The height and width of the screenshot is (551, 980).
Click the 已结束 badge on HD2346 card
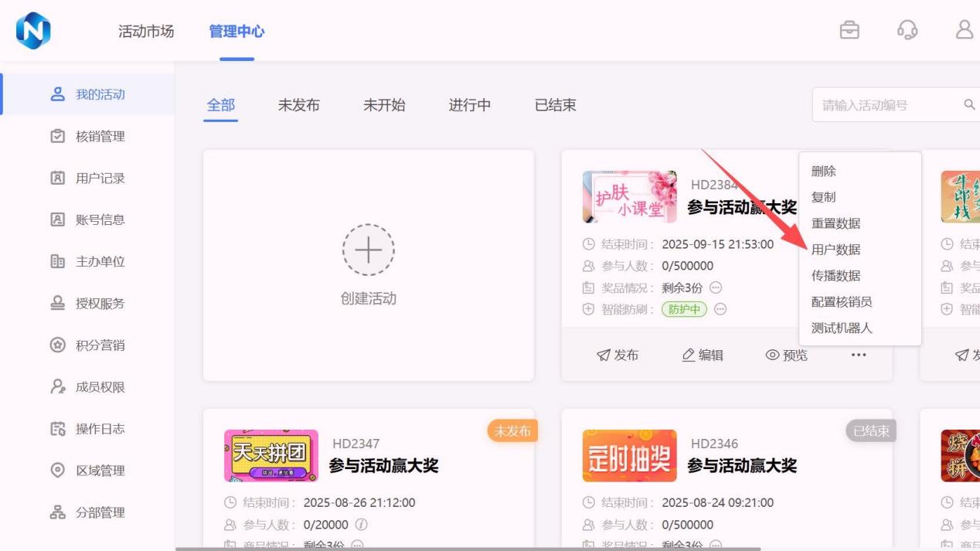tap(871, 430)
